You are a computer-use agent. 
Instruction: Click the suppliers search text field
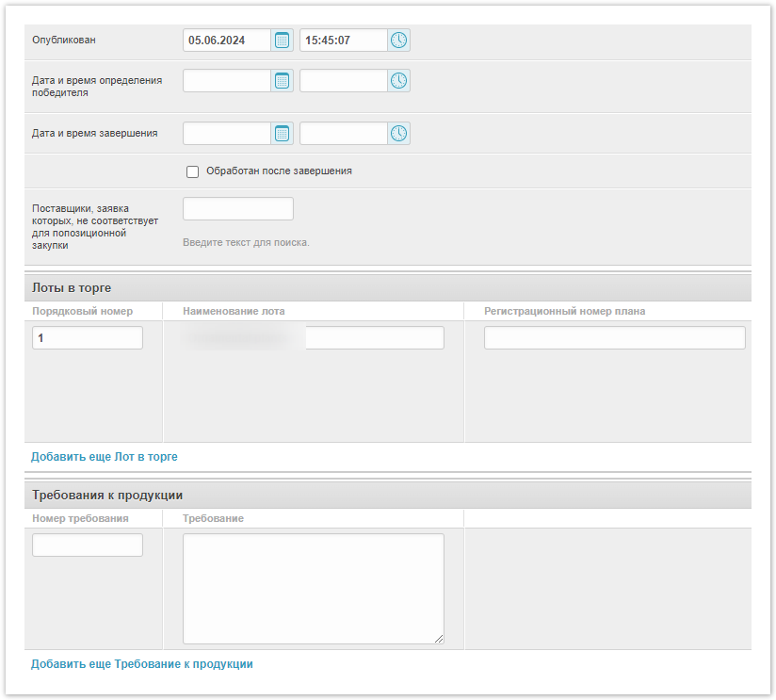pyautogui.click(x=238, y=209)
